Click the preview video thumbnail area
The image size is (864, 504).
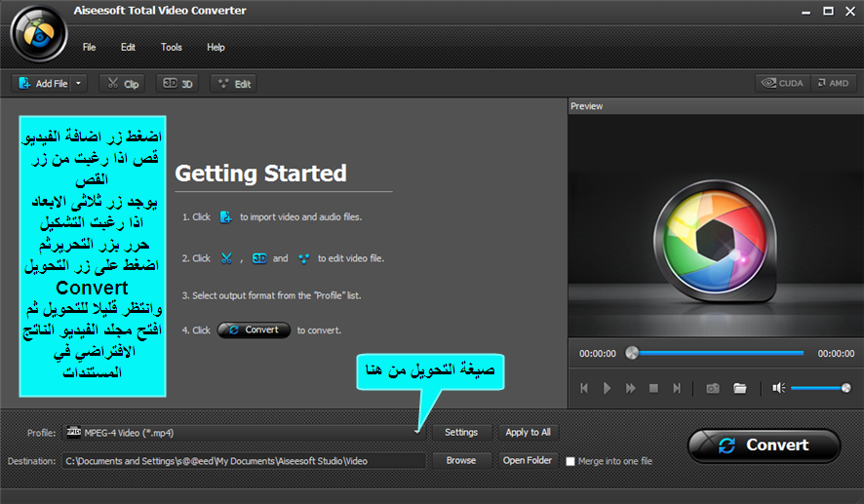716,226
